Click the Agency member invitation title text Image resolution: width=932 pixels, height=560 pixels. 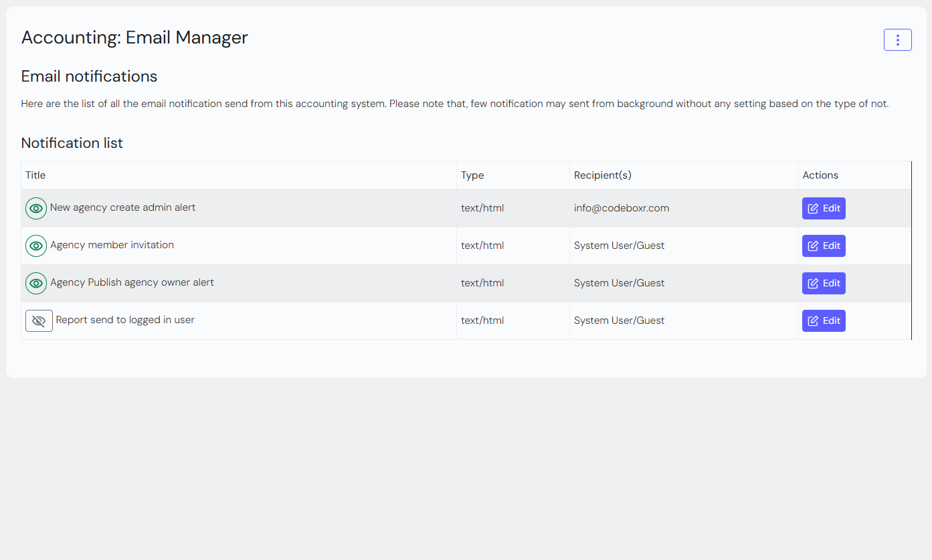tap(112, 245)
